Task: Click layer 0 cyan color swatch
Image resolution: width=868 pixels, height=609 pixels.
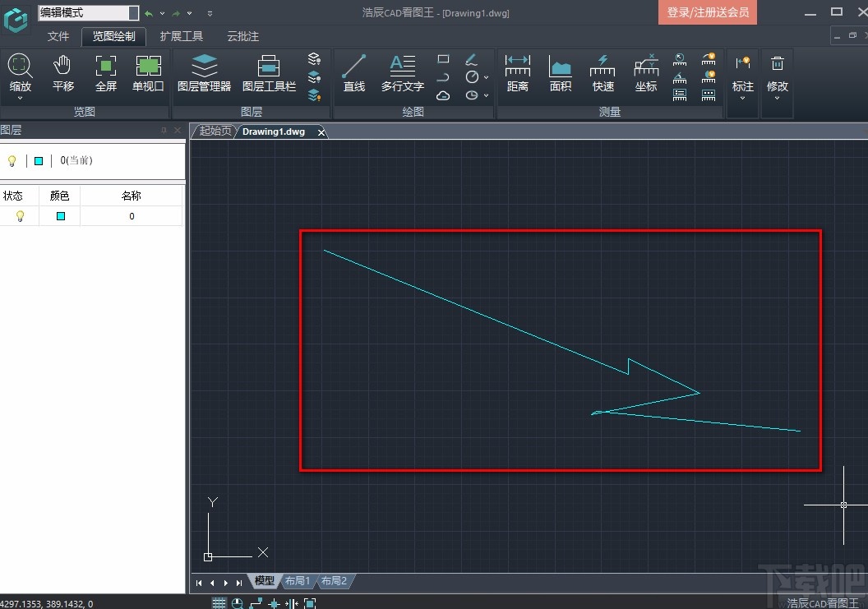Action: coord(60,216)
